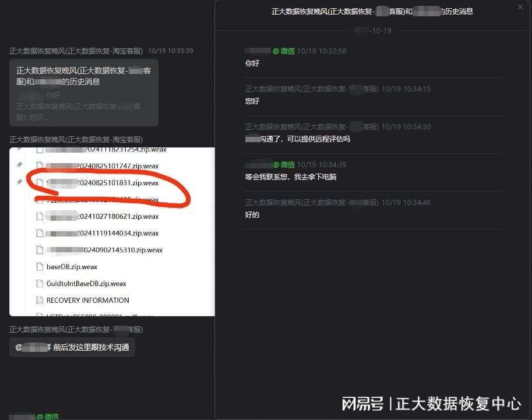Click the 前后发这里跟技术沟通 message bubble
The image size is (532, 420).
[72, 347]
